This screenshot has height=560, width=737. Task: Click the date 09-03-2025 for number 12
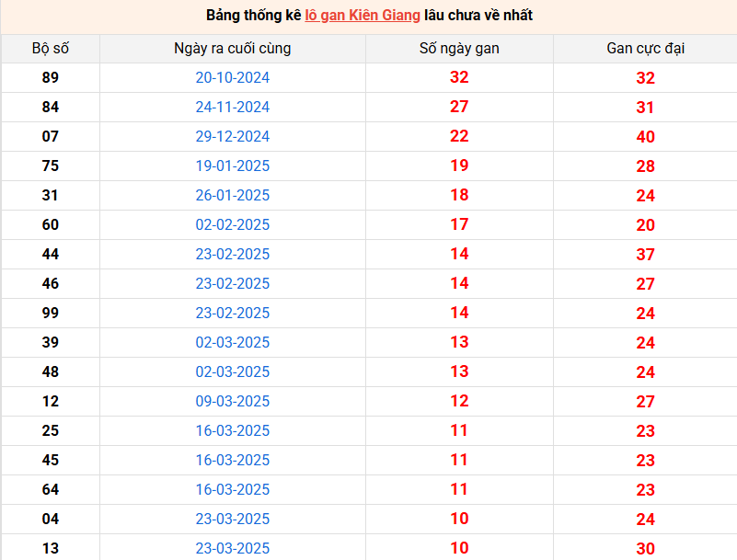coord(233,401)
